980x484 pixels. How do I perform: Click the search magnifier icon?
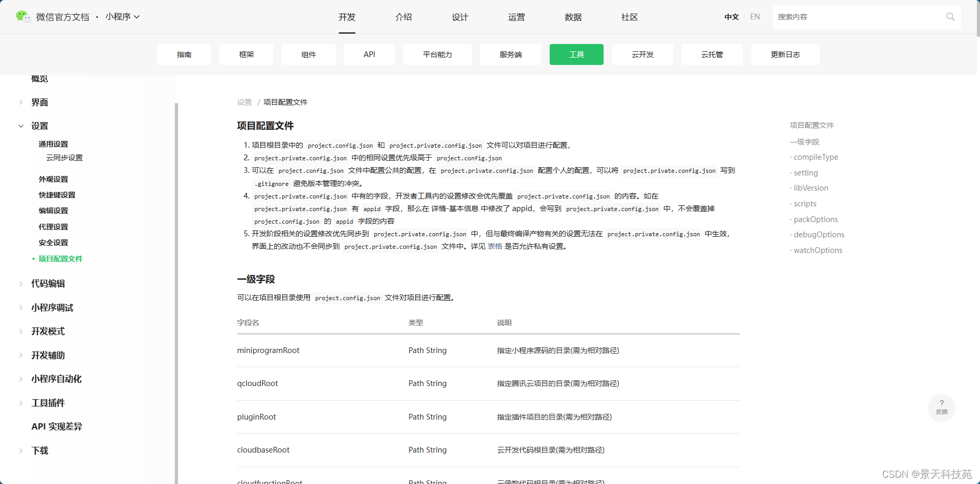(950, 17)
